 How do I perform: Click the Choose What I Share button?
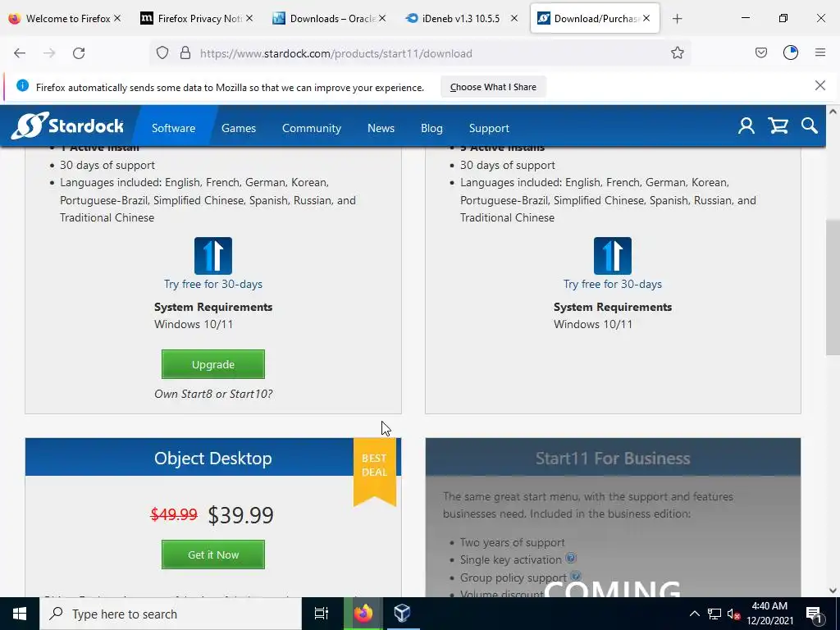tap(493, 87)
